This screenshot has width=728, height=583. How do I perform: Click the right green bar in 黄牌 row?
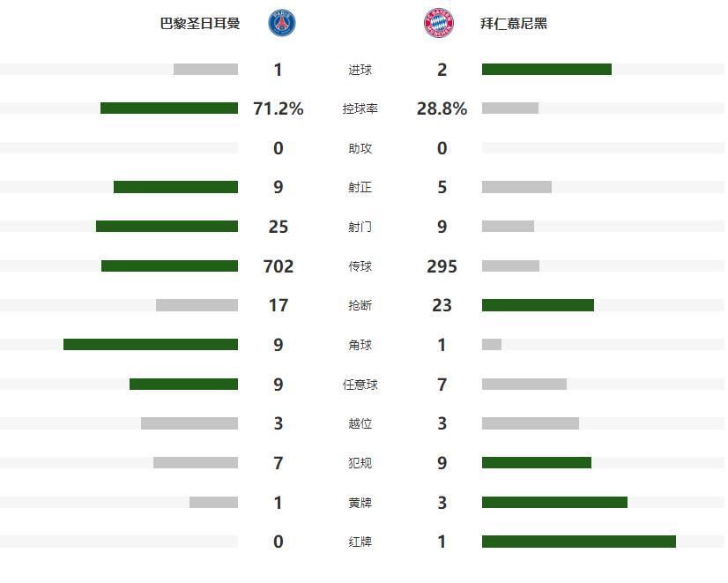tap(554, 502)
